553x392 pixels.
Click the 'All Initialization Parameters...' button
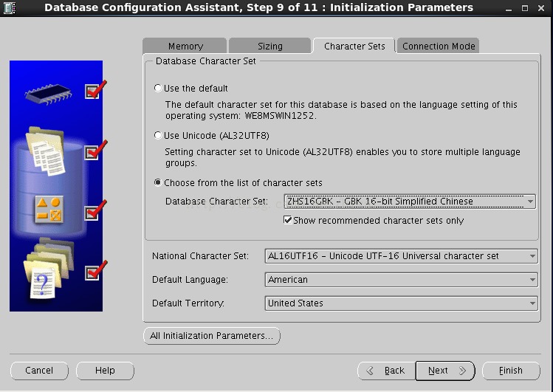tap(212, 336)
